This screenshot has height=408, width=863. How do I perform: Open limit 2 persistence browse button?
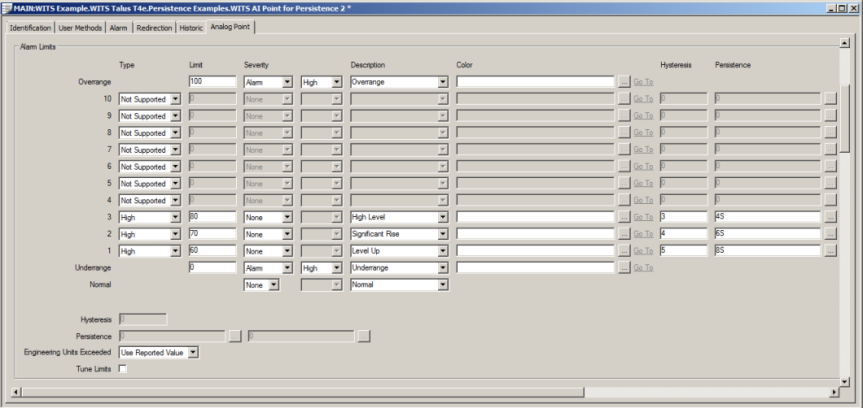(x=830, y=234)
